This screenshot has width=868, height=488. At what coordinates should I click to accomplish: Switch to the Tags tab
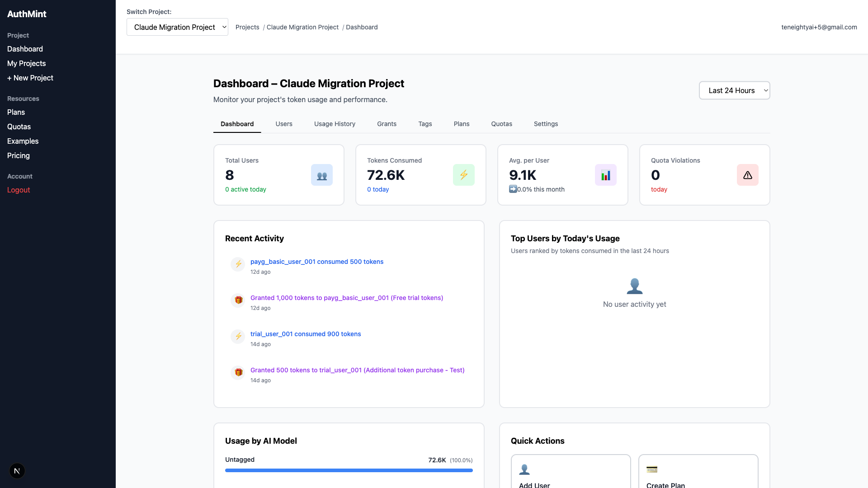(x=425, y=124)
